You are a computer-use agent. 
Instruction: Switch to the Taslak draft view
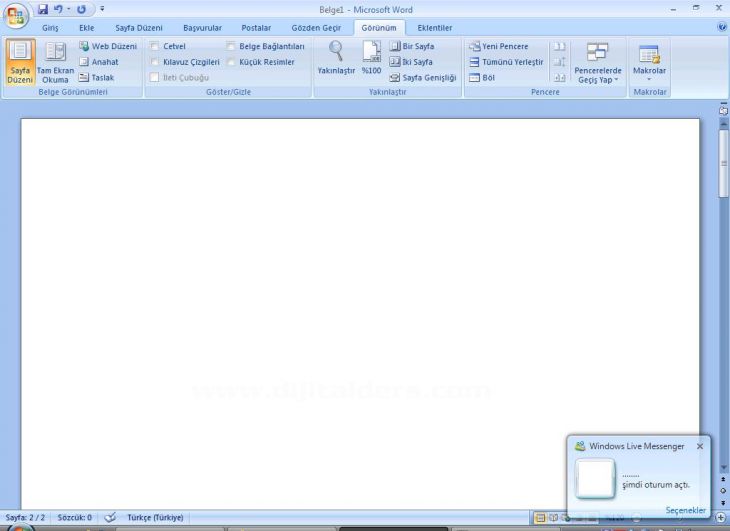pos(96,78)
